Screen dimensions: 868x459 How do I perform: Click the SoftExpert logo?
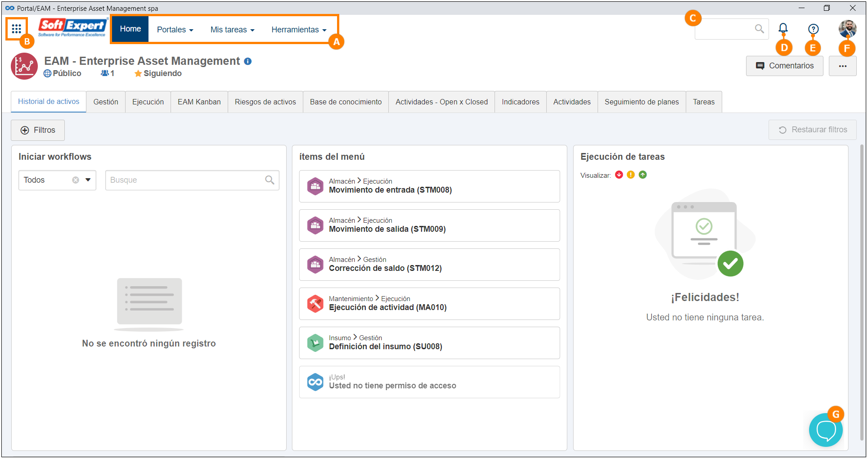[x=72, y=28]
